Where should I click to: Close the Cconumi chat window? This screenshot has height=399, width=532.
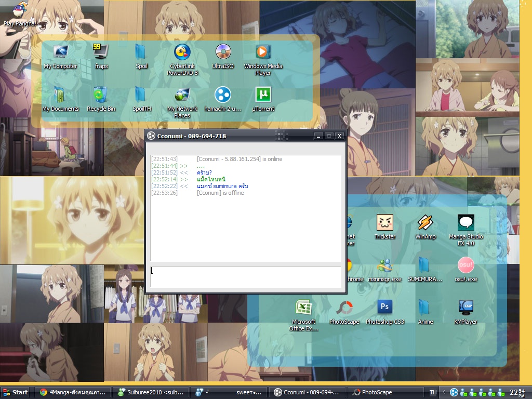click(x=339, y=136)
